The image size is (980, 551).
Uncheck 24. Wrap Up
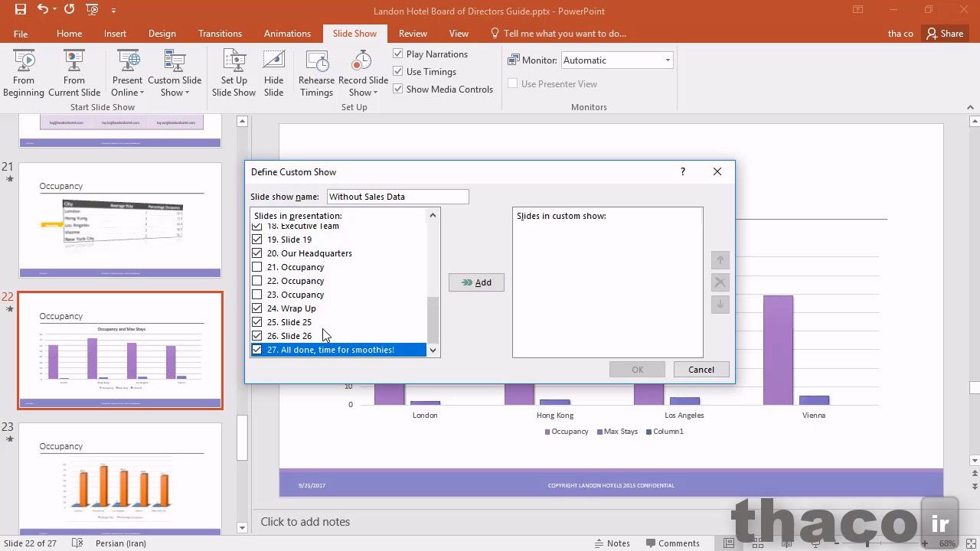coord(257,308)
